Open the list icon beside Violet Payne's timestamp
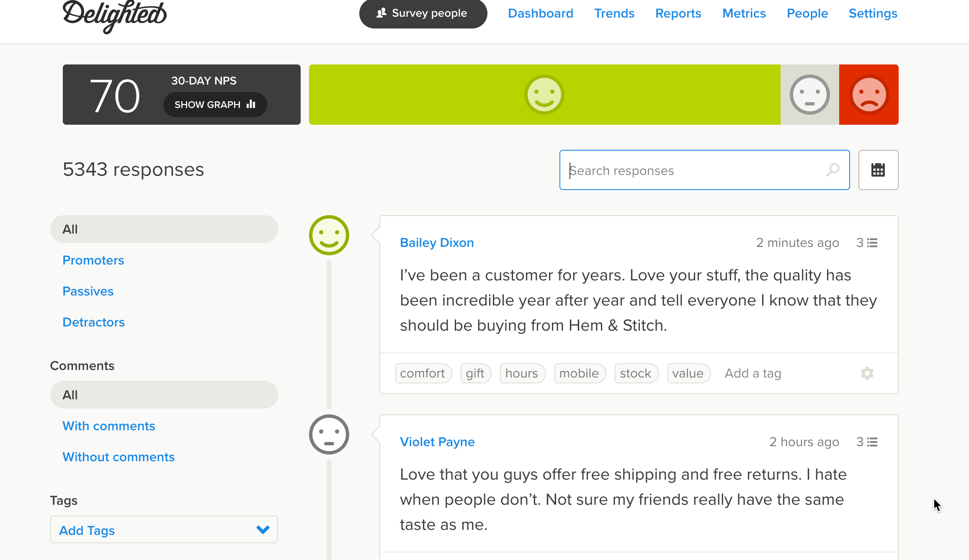Image resolution: width=969 pixels, height=560 pixels. tap(872, 442)
